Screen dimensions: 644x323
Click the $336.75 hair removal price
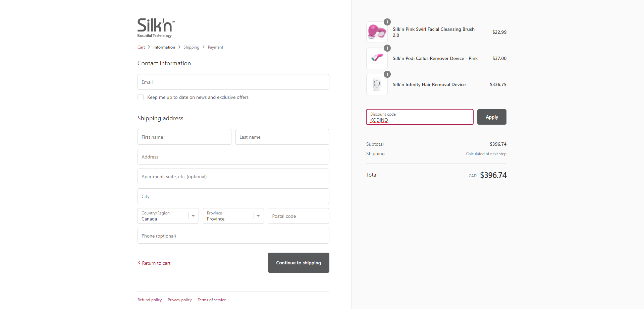click(x=498, y=84)
